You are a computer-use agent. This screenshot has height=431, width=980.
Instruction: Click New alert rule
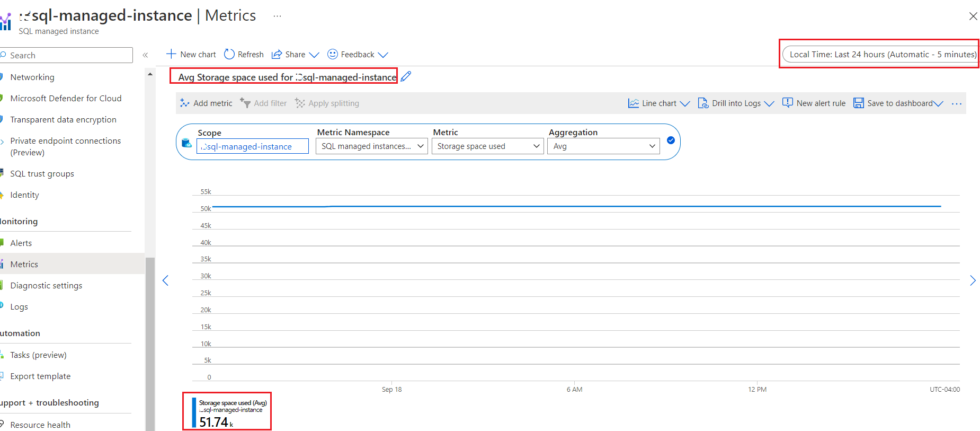[814, 103]
